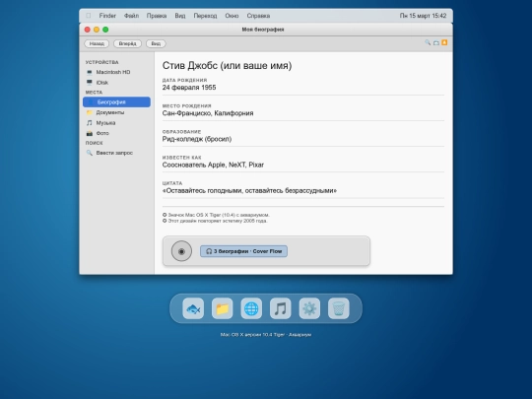The width and height of the screenshot is (532, 399).
Task: Click the menu bar clock Пн 15 март 15:42
Action: 423,16
